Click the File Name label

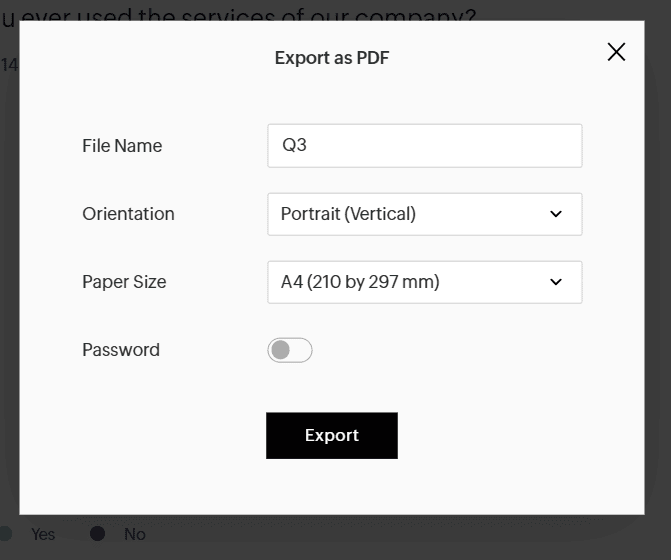[x=122, y=146]
